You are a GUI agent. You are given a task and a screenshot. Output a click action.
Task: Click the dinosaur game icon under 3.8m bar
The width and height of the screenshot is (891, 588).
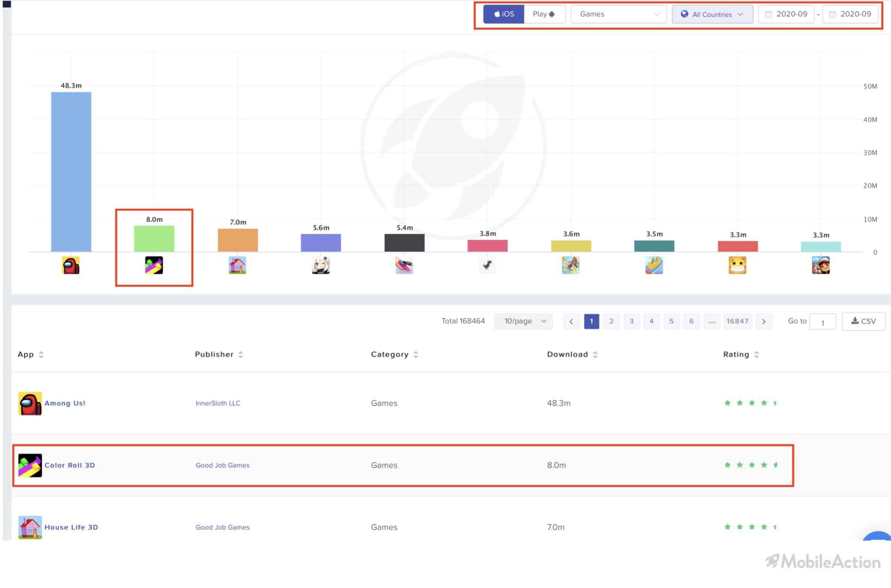[x=487, y=265]
